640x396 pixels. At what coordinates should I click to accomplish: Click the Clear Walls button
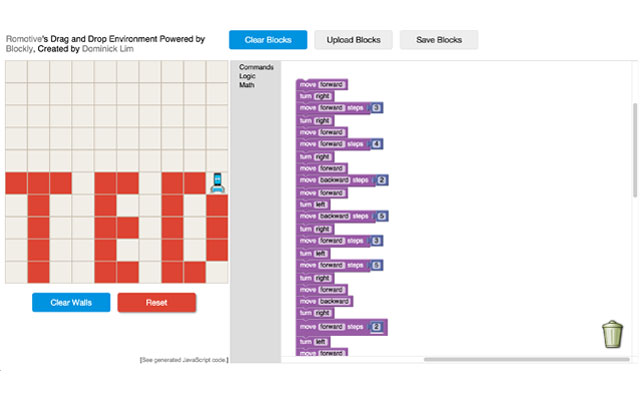point(71,303)
